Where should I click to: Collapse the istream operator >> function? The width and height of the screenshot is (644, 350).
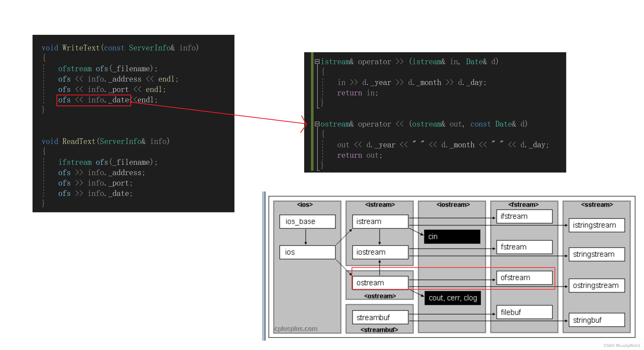tap(317, 62)
